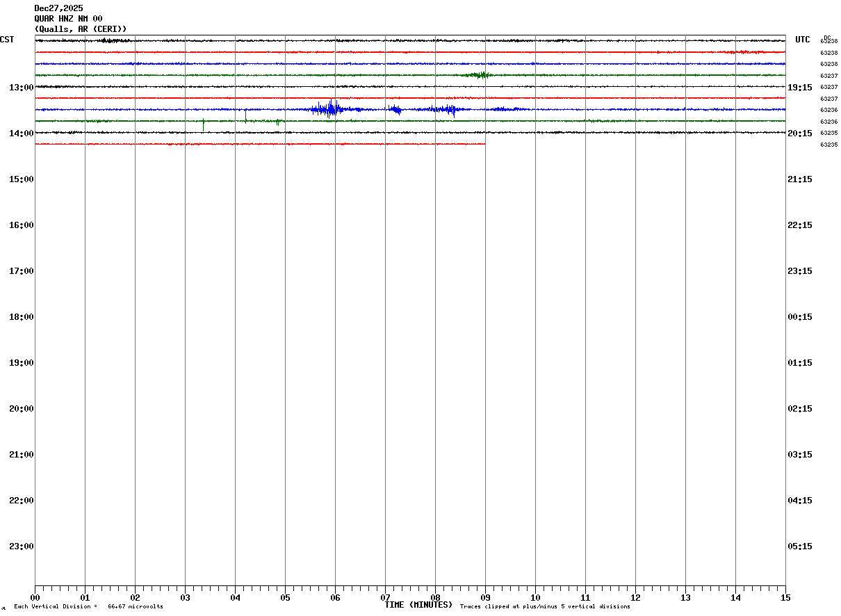Click the 00:15 UTC time label
This screenshot has height=616, width=841.
coord(800,317)
